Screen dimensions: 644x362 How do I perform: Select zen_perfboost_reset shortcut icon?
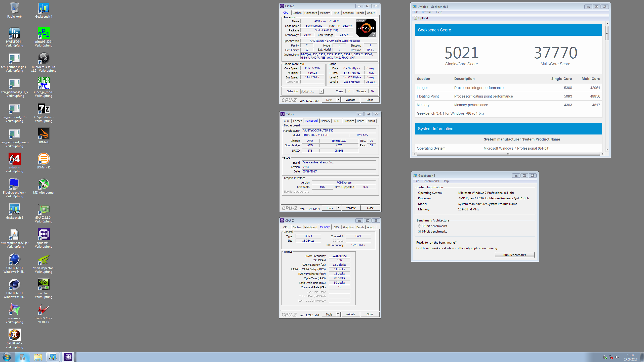pyautogui.click(x=14, y=138)
